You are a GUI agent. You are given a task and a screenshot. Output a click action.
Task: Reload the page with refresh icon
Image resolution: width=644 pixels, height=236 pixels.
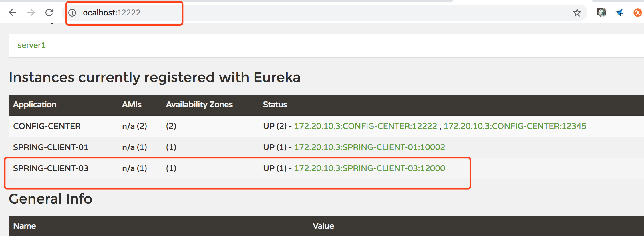(49, 13)
